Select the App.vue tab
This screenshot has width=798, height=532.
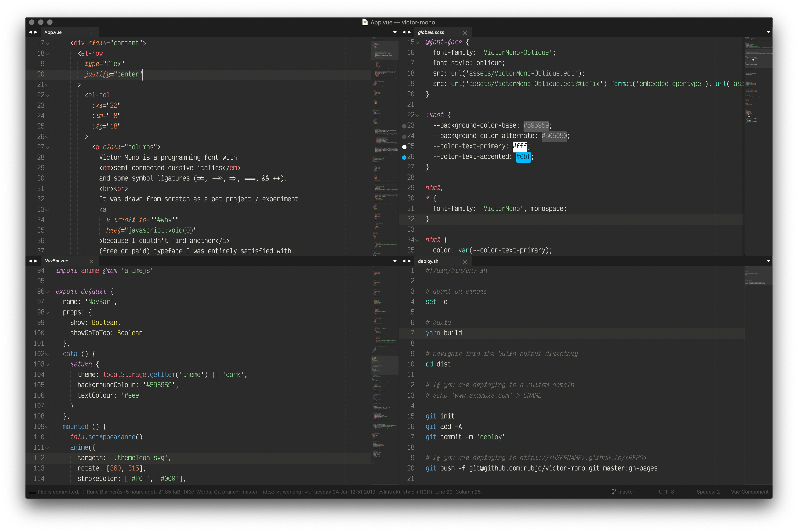pos(53,33)
